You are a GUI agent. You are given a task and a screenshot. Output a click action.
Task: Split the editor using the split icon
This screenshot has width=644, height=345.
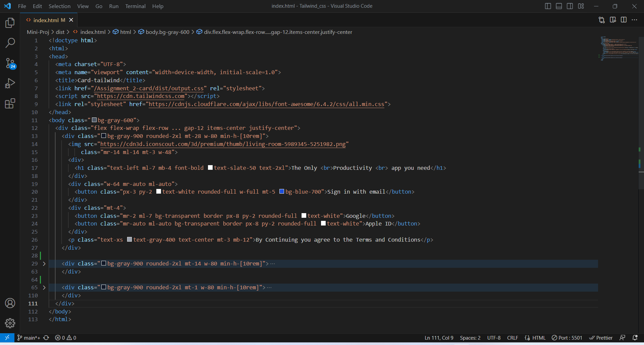624,20
